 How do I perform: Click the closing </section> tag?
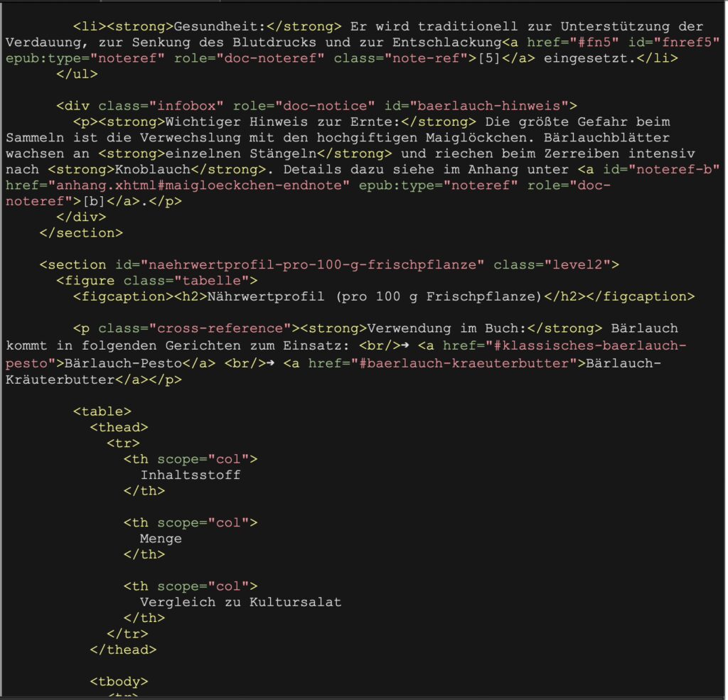click(x=81, y=232)
